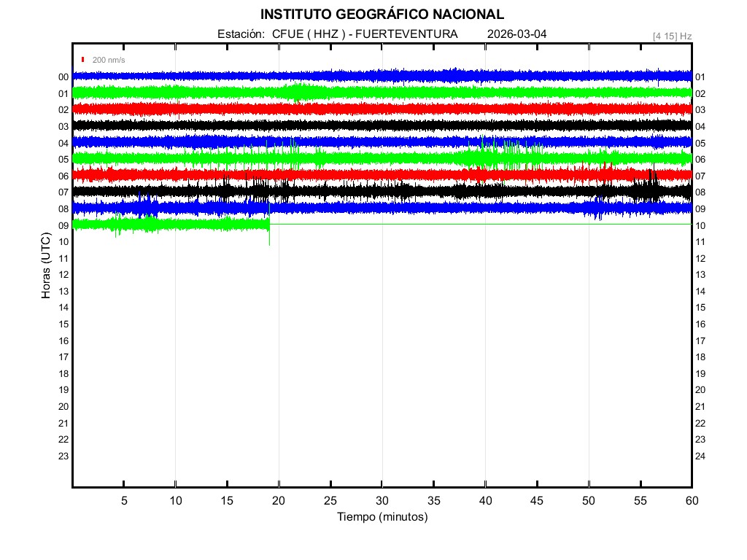Viewport: 747px width, 560px height.
Task: Click the INSTITUTO GEOGRÁFICO NACIONAL title
Action: [382, 15]
